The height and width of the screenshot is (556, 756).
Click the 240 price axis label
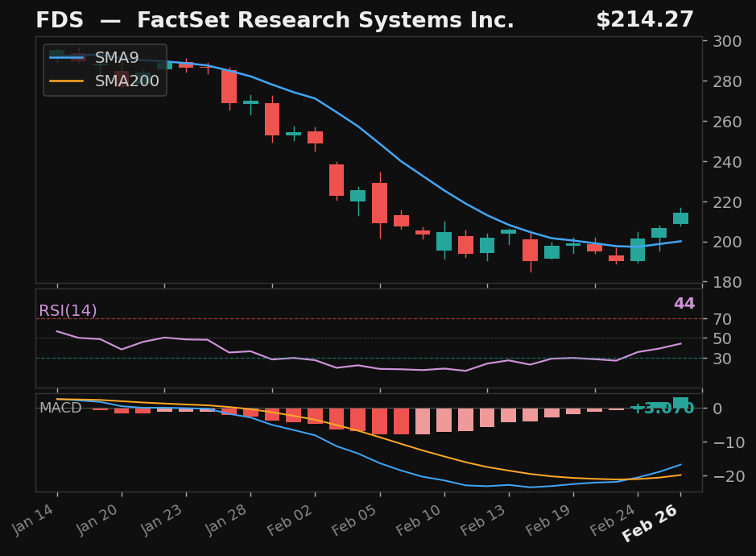[x=727, y=162]
